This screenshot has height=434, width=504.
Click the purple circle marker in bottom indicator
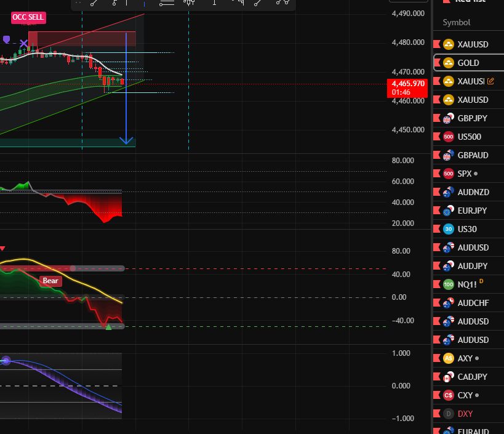pos(6,360)
